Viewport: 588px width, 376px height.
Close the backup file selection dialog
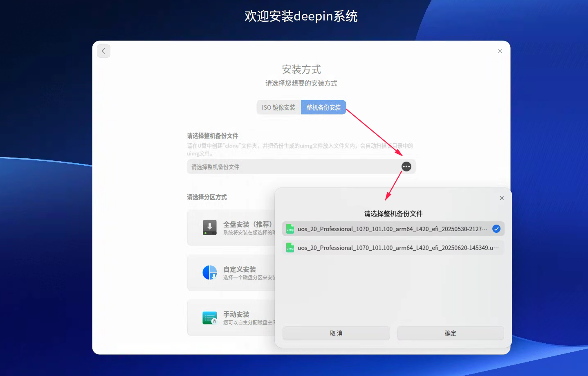502,198
